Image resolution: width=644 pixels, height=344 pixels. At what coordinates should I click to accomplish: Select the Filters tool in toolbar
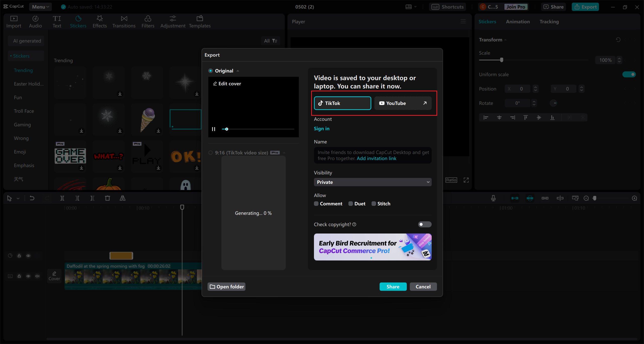pos(148,21)
